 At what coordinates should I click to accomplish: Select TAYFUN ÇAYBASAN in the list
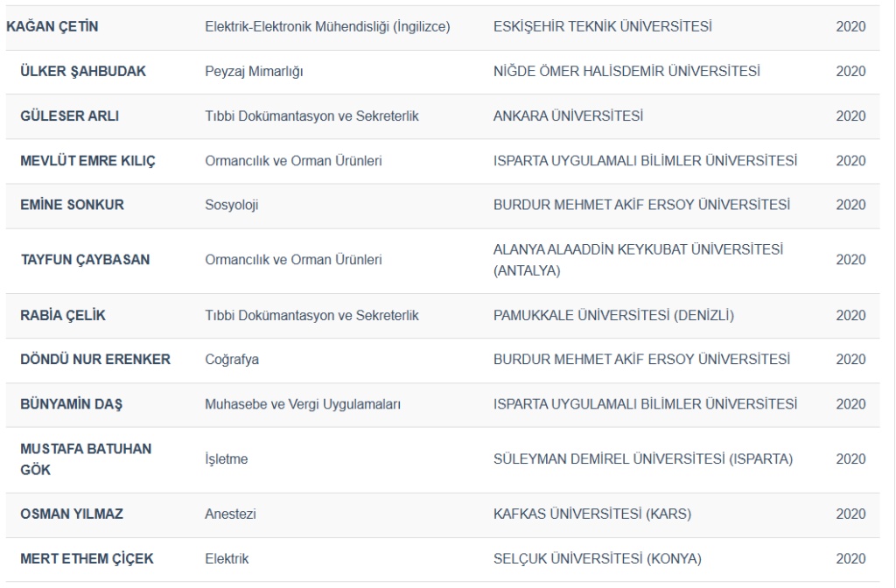click(85, 260)
